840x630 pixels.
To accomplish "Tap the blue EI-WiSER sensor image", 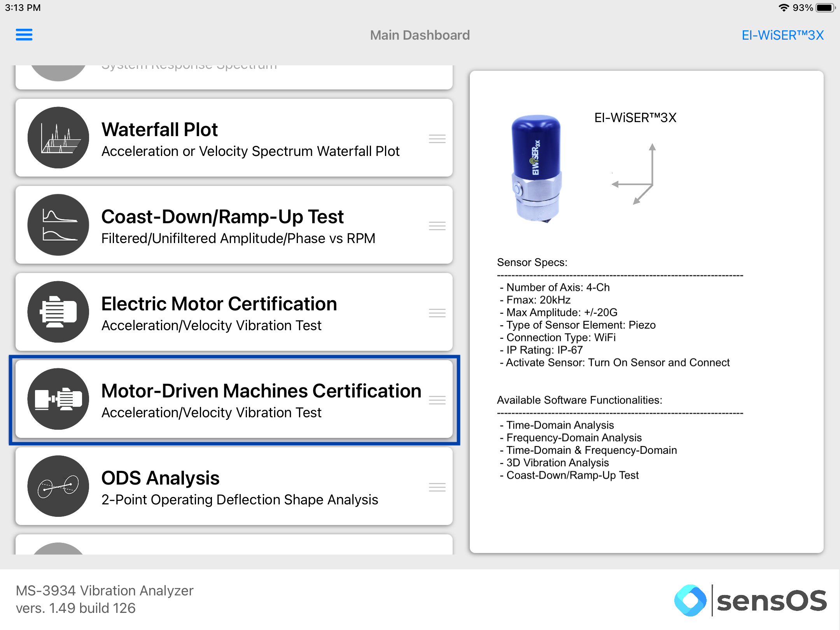I will (537, 168).
